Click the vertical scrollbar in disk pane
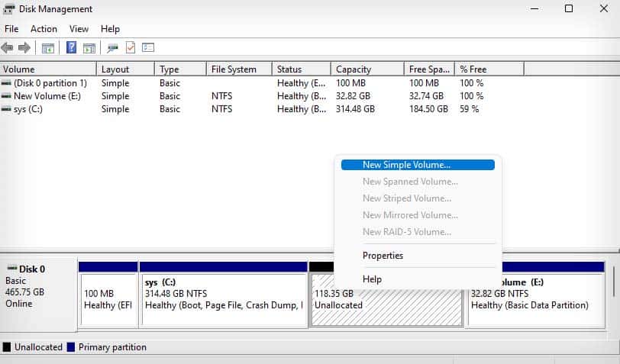This screenshot has height=364, width=620. [613, 282]
